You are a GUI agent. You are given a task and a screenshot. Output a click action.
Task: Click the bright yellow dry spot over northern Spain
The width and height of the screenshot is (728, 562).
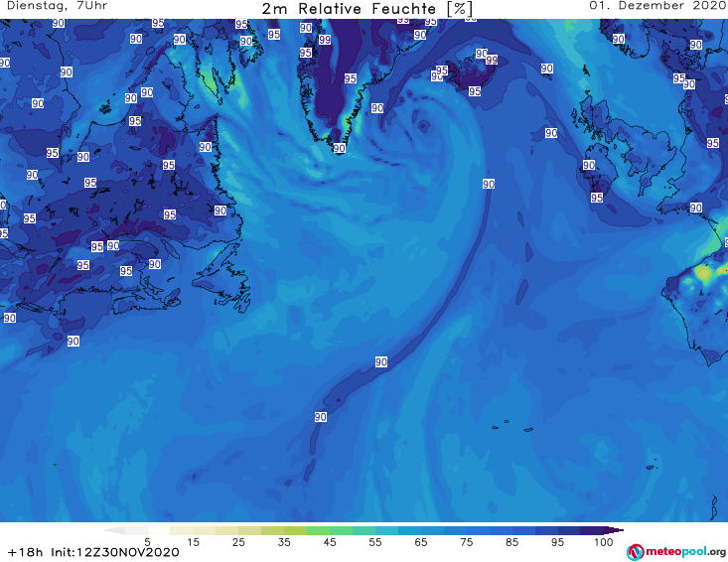pyautogui.click(x=704, y=273)
